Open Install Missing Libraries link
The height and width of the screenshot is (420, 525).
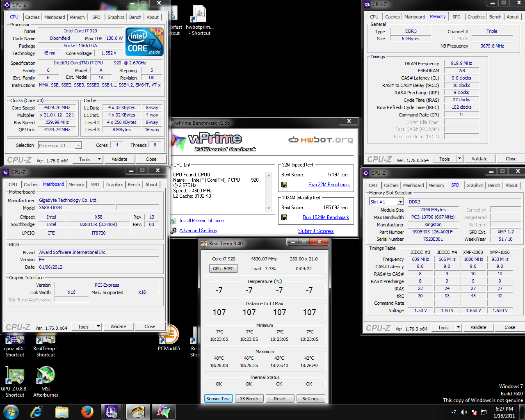[x=201, y=221]
